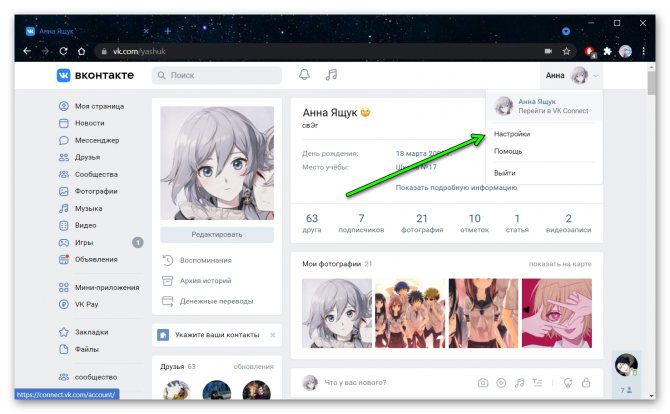Open the first photo of silver-haired girl
This screenshot has width=670, height=414.
(337, 313)
